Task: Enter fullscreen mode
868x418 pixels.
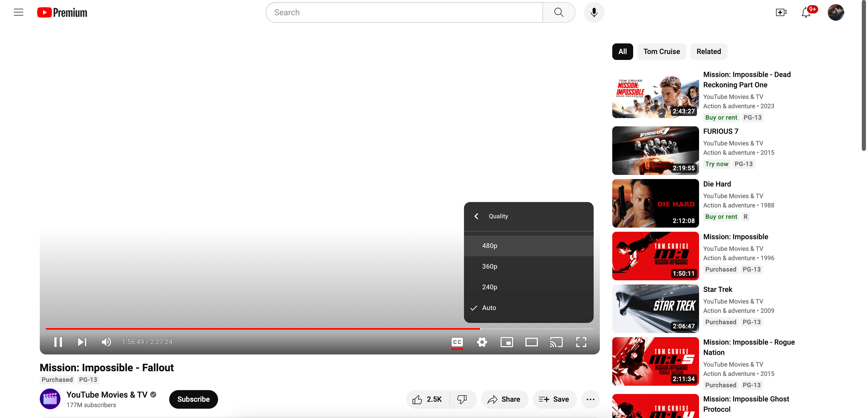Action: (x=581, y=342)
